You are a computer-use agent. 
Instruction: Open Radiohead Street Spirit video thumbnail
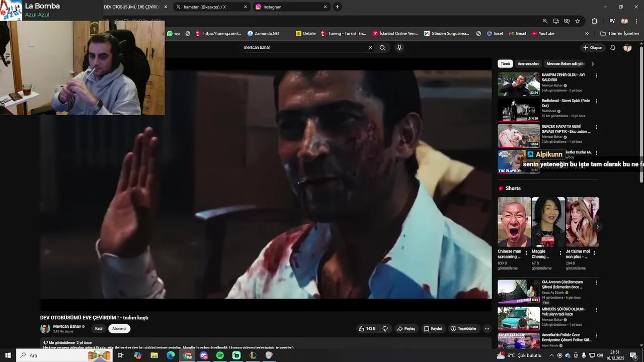point(519,110)
